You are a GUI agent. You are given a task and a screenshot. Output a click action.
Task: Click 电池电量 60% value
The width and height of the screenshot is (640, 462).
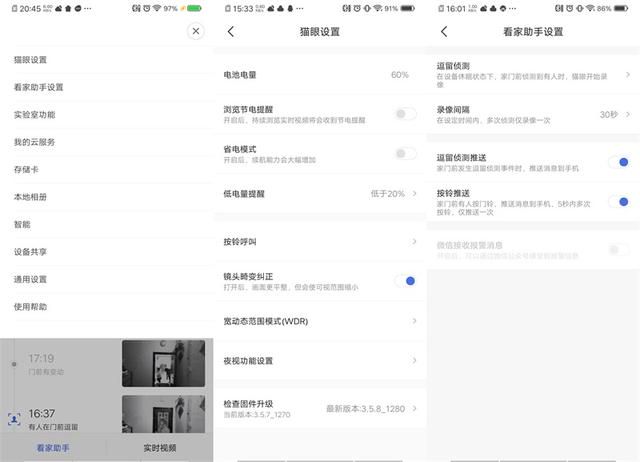click(x=400, y=75)
